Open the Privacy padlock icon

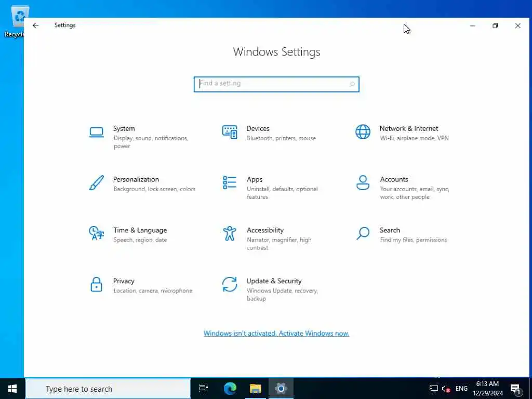click(96, 284)
